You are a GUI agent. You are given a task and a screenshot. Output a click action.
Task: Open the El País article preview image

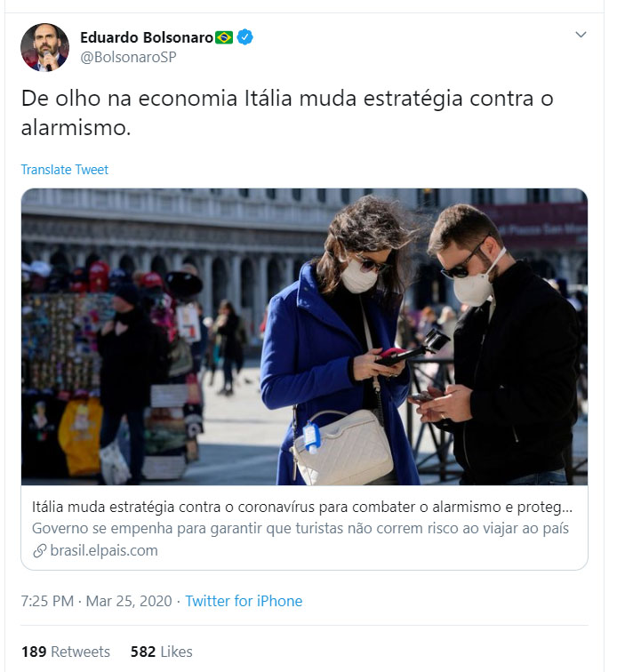(x=304, y=337)
